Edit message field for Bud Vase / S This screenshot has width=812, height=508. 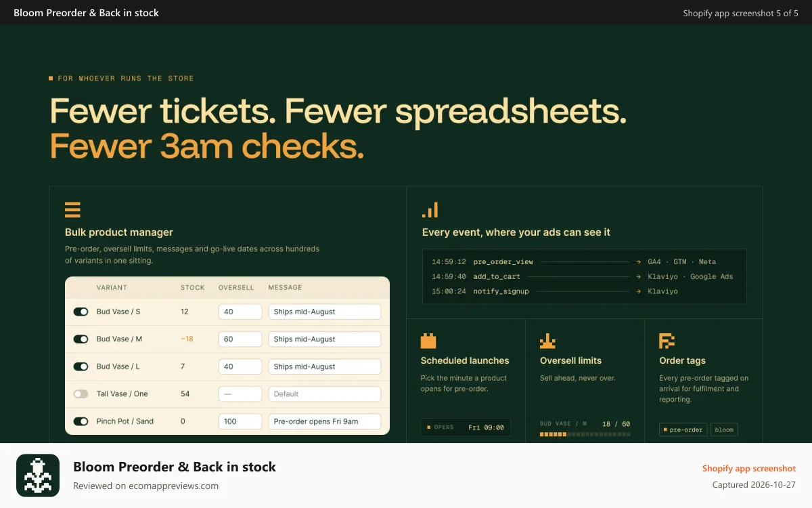pyautogui.click(x=325, y=312)
